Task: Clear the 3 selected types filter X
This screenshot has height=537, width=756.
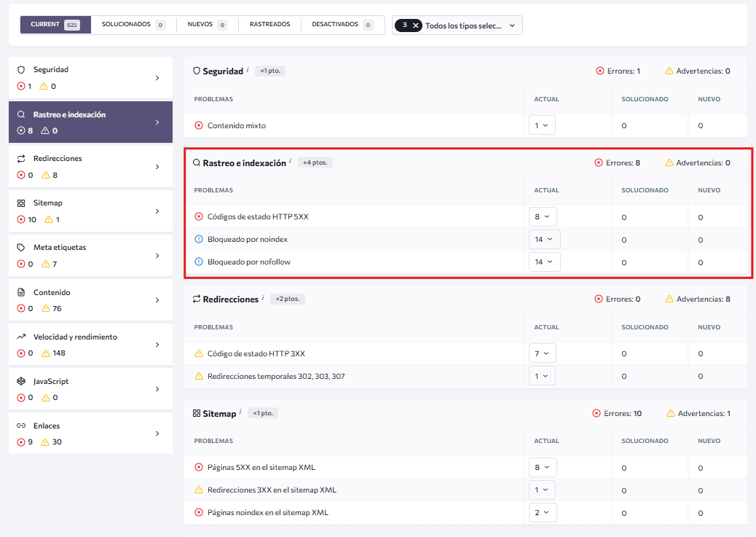Action: click(416, 25)
